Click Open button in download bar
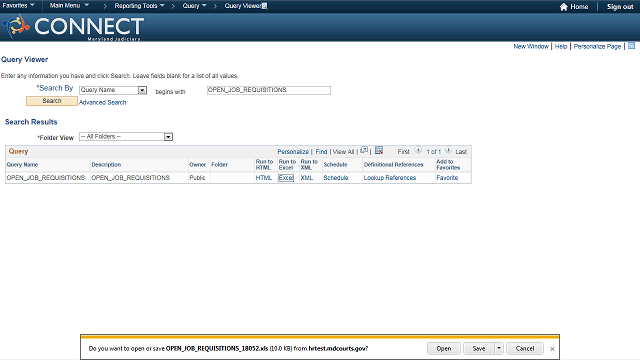 (444, 348)
